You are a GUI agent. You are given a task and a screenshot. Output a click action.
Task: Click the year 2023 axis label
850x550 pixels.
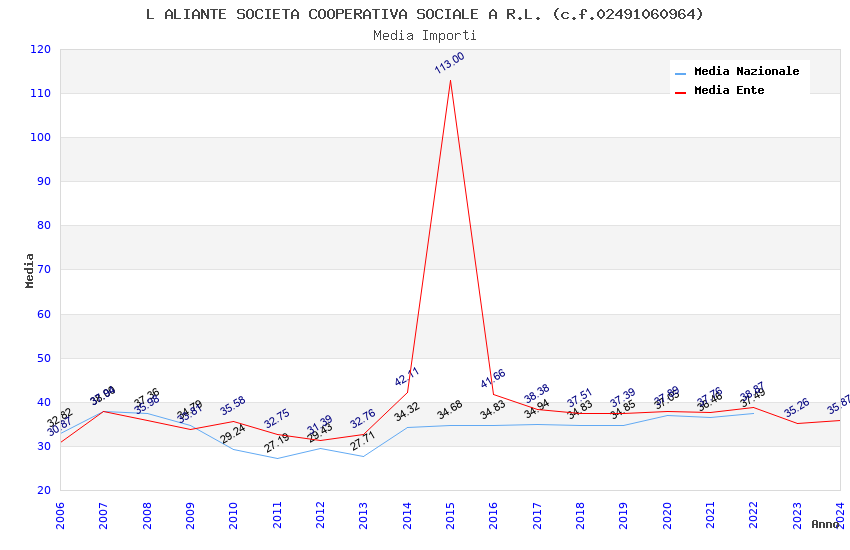(797, 515)
